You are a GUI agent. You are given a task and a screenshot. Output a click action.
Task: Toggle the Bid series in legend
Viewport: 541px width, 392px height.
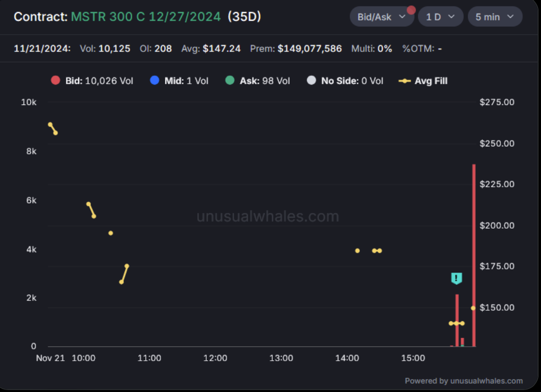point(92,80)
